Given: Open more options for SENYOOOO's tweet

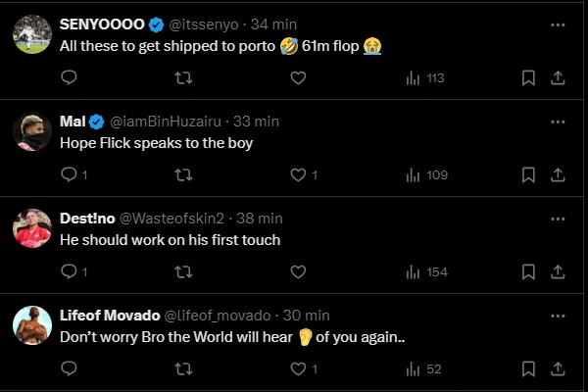Looking at the screenshot, I should click(557, 24).
